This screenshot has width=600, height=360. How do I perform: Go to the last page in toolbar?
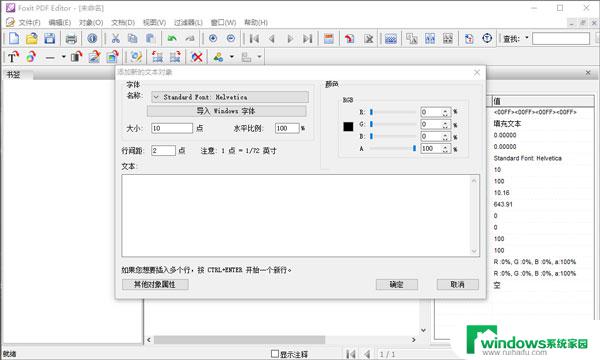coord(308,39)
